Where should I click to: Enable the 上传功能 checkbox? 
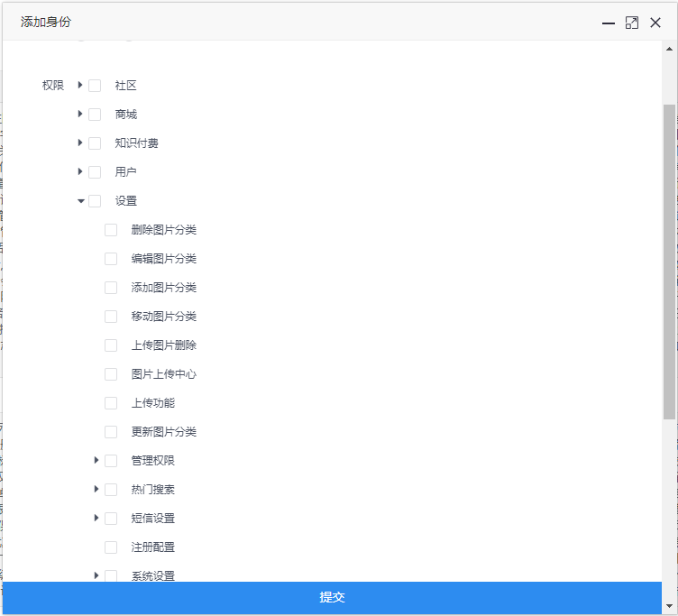coord(111,403)
